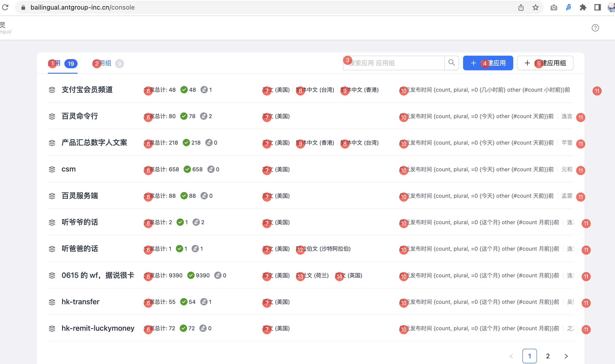
Task: Open the hk-remit-luckymoney application
Action: point(98,328)
